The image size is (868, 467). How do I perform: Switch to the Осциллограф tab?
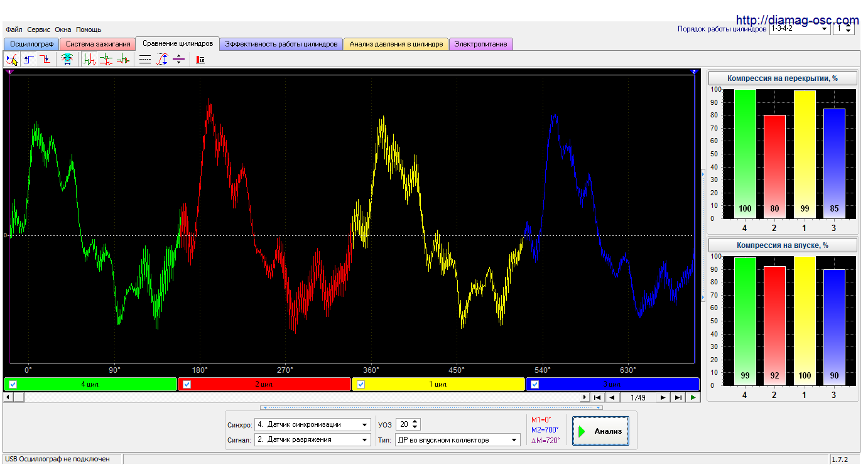coord(31,44)
